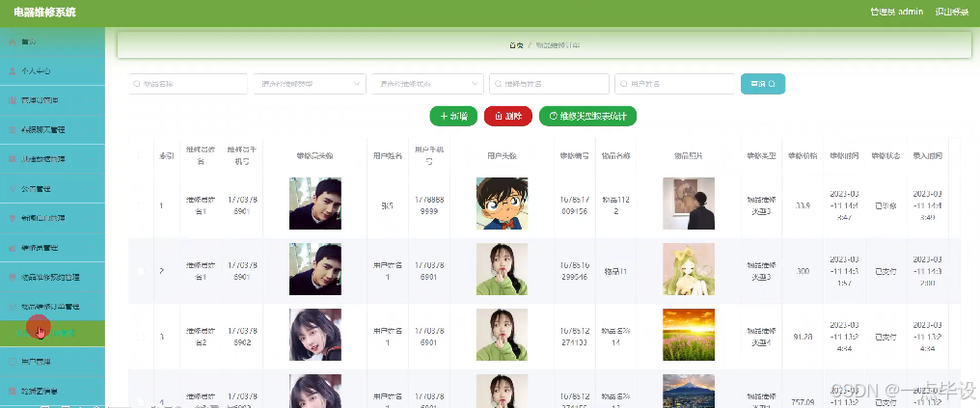
Task: Open the 维修状态 filter dropdown
Action: 427,84
